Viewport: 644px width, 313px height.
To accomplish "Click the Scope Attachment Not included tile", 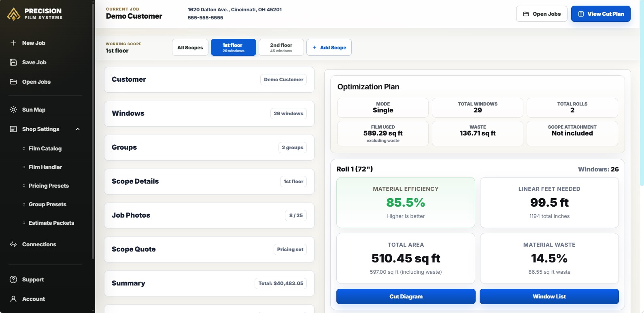I will pos(572,133).
